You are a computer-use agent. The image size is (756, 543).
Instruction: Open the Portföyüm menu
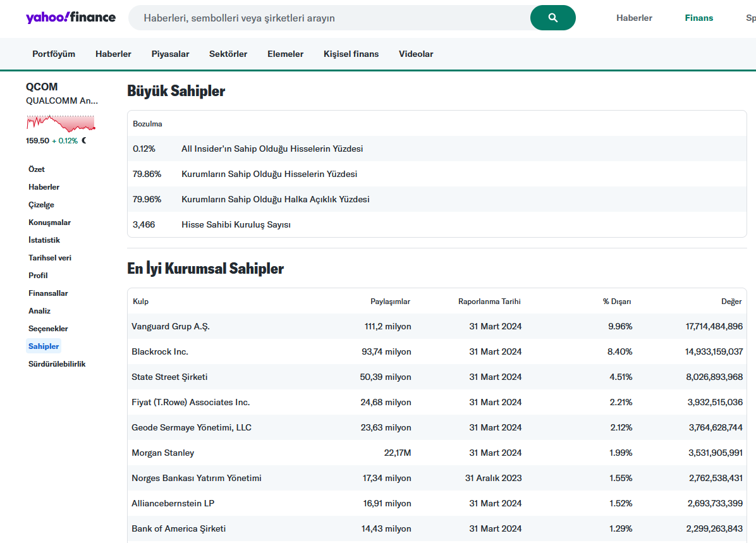point(54,54)
